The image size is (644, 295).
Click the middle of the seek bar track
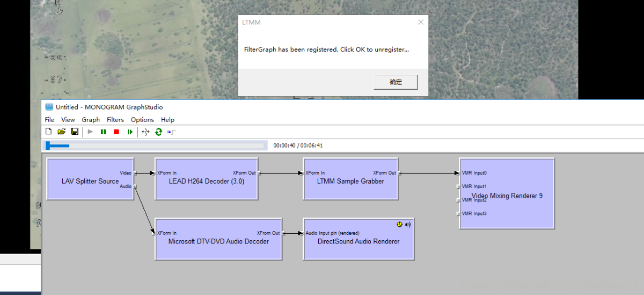(156, 146)
